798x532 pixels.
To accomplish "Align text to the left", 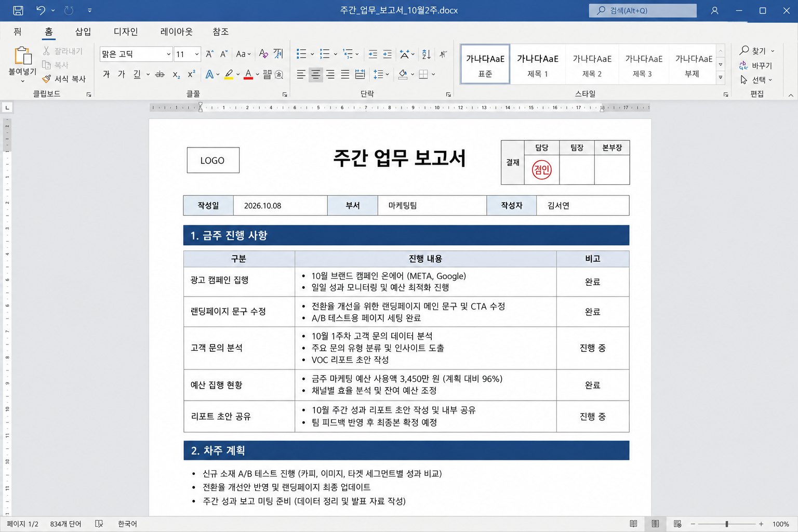I will (301, 75).
